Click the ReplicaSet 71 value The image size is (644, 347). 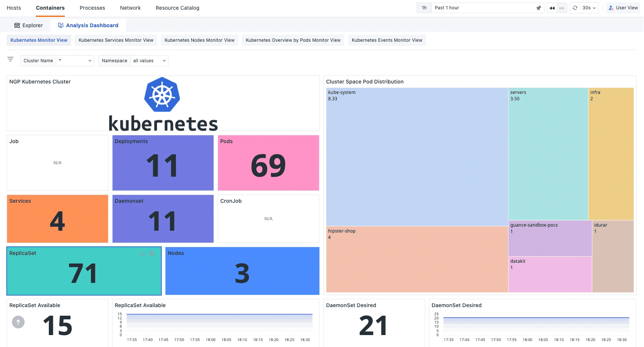[83, 274]
